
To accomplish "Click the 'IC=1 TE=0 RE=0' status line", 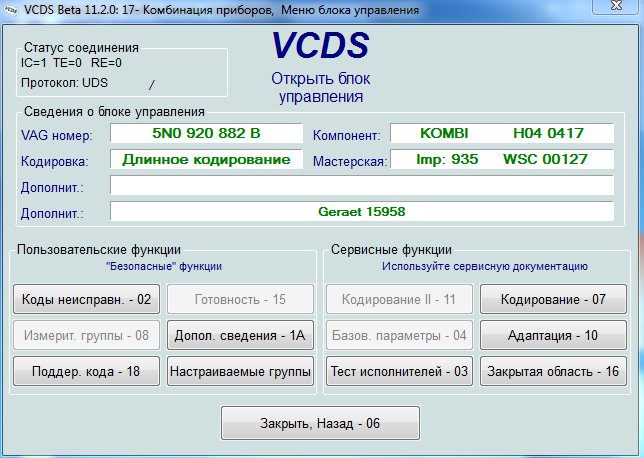I will 71,63.
